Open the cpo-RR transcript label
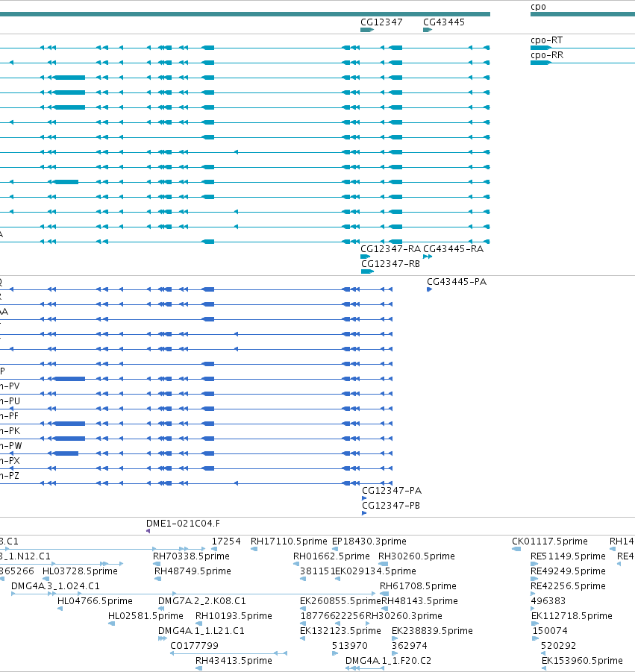The height and width of the screenshot is (672, 635). (547, 55)
